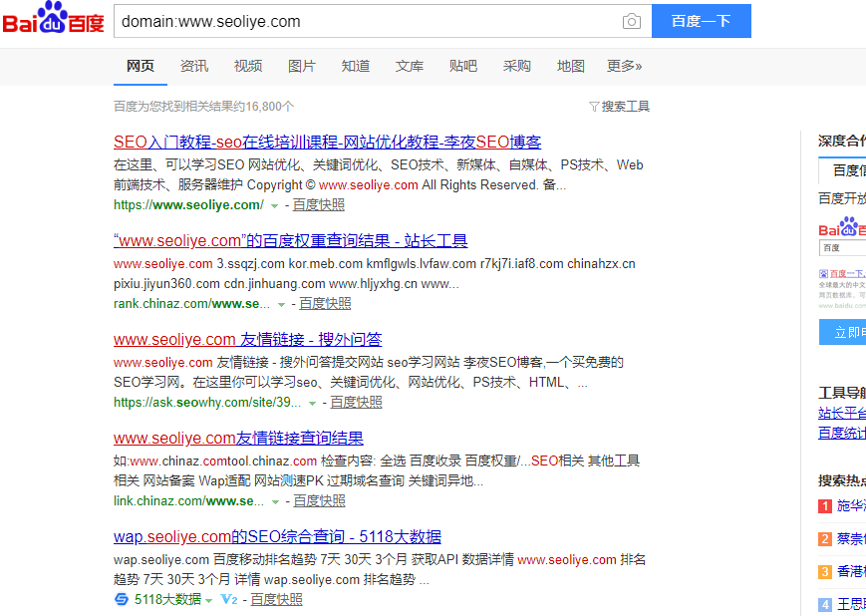Click the sidebar Baidu preview thumbnail
The width and height of the screenshot is (866, 616).
click(842, 263)
